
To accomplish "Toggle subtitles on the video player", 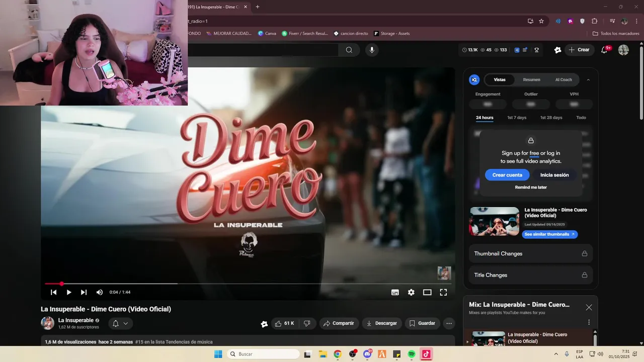I will 395,292.
